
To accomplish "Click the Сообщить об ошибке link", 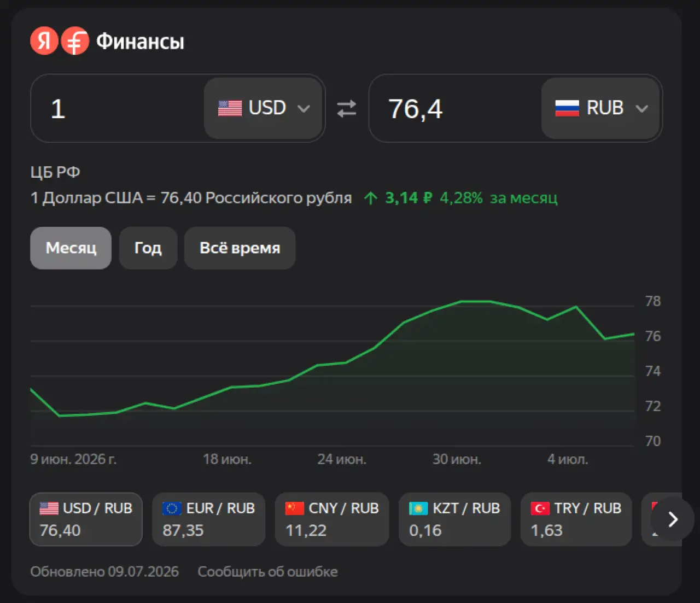I will tap(267, 571).
